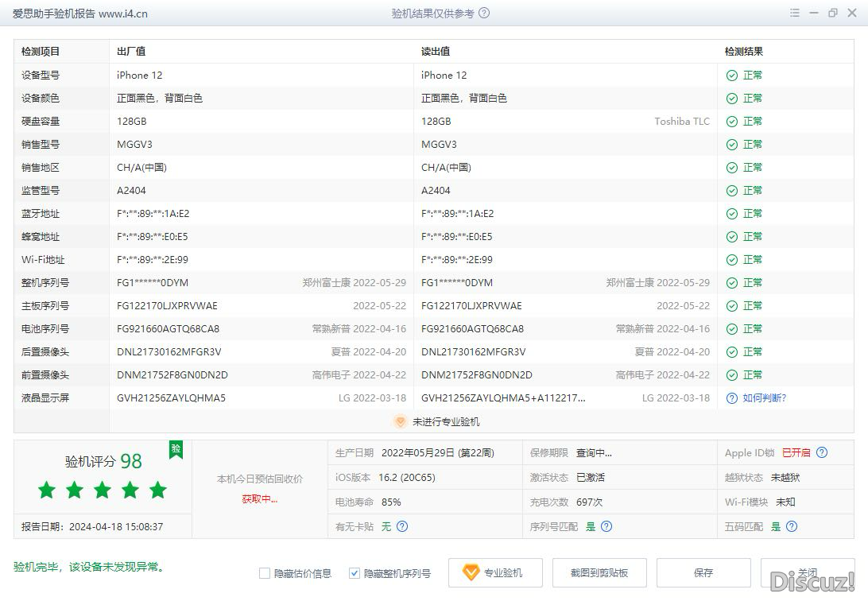Click 越狱状态 未越狱 value
Screen dimensions: 868x601
click(785, 477)
